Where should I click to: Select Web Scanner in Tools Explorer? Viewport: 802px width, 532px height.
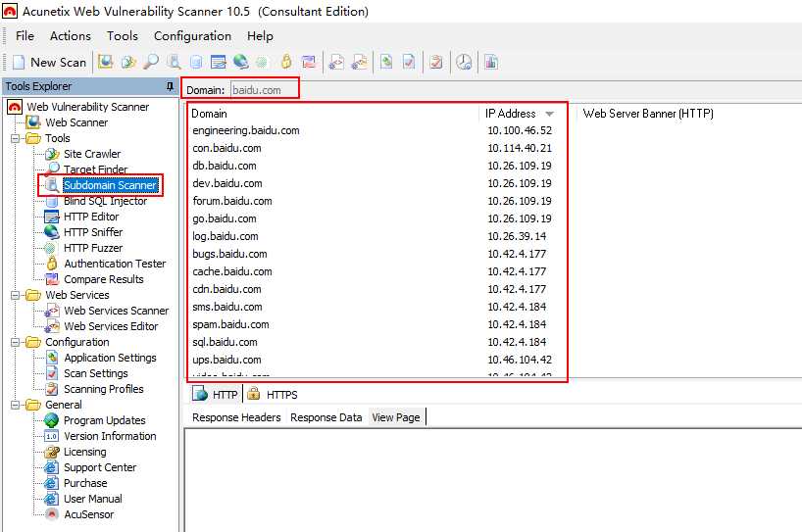[x=76, y=122]
